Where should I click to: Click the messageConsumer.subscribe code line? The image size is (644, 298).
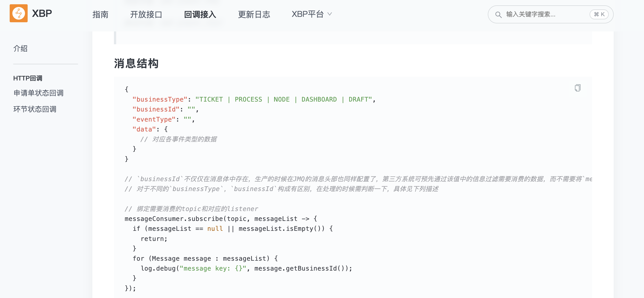[x=221, y=219]
